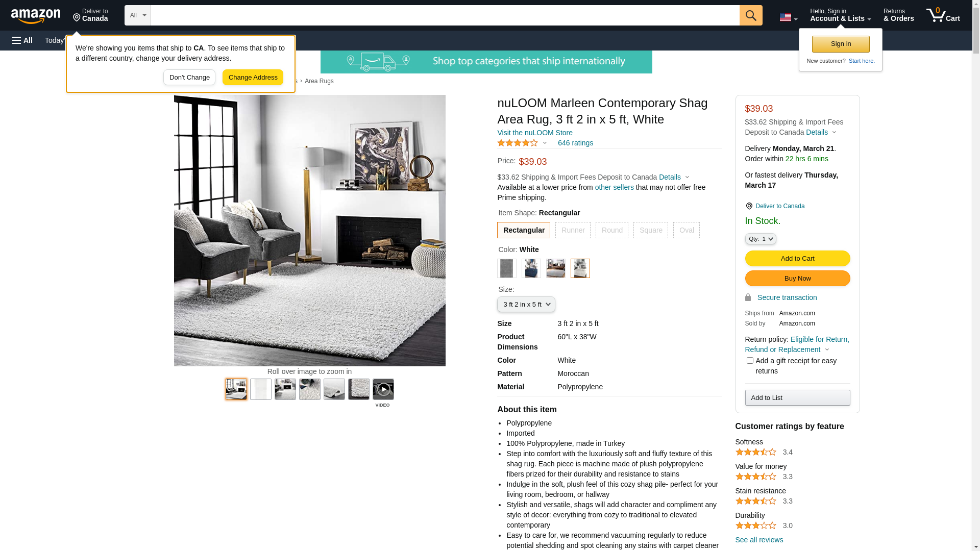Open the 3 ft 2 in x 5 ft size dropdown

526,305
